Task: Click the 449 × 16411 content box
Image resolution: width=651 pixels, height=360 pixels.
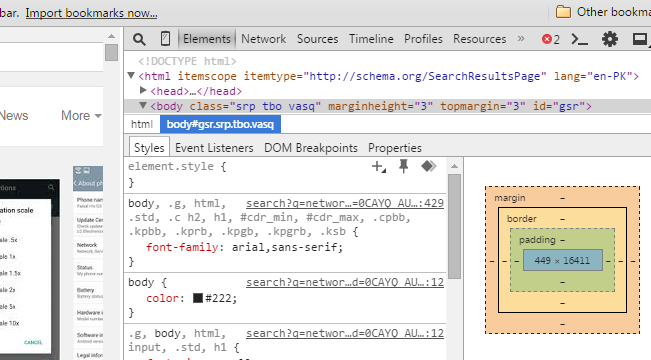Action: click(x=563, y=260)
